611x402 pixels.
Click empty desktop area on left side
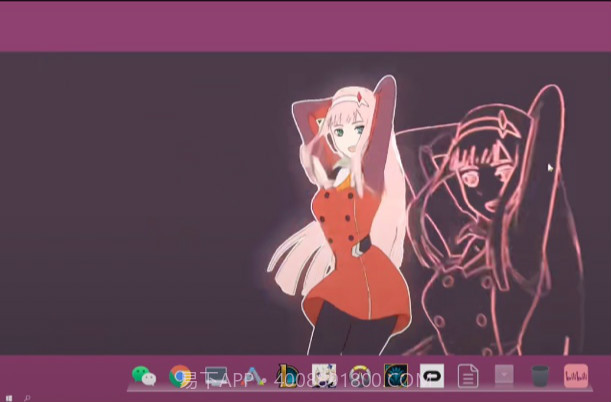(x=120, y=200)
